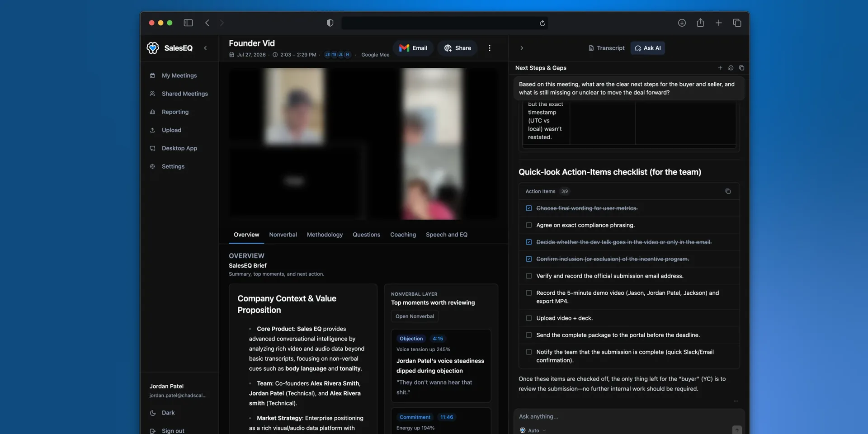
Task: Reload the page
Action: click(x=542, y=23)
